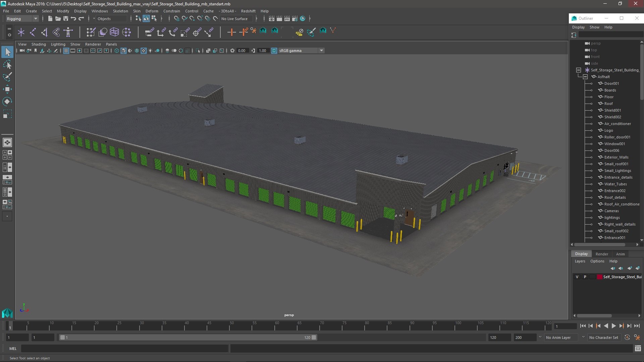
Task: Toggle the sRGB color management button
Action: click(274, 51)
